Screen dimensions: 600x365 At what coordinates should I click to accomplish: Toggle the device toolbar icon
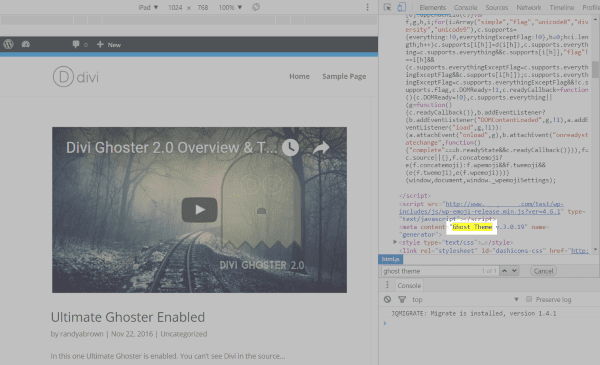(401, 7)
